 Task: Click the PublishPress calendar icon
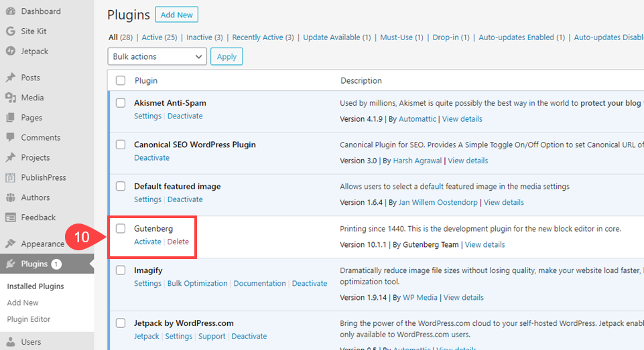tap(10, 178)
